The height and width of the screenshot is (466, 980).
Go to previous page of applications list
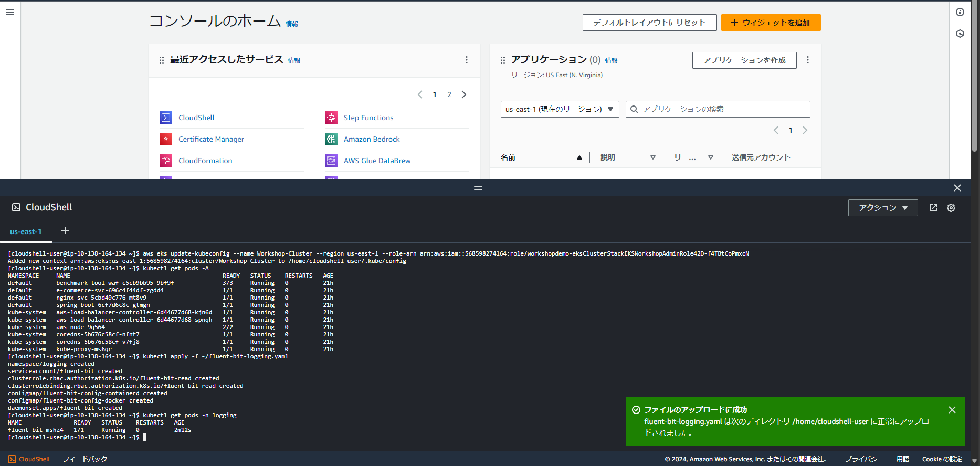coord(776,130)
